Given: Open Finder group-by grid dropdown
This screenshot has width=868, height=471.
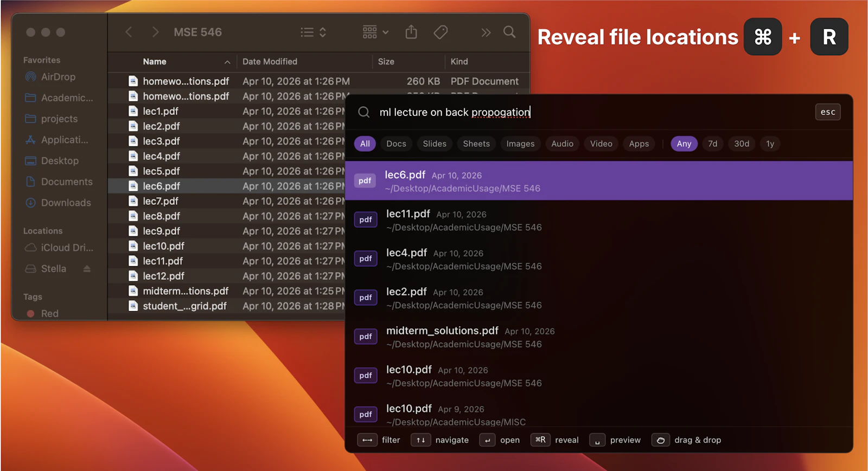Looking at the screenshot, I should click(x=375, y=33).
